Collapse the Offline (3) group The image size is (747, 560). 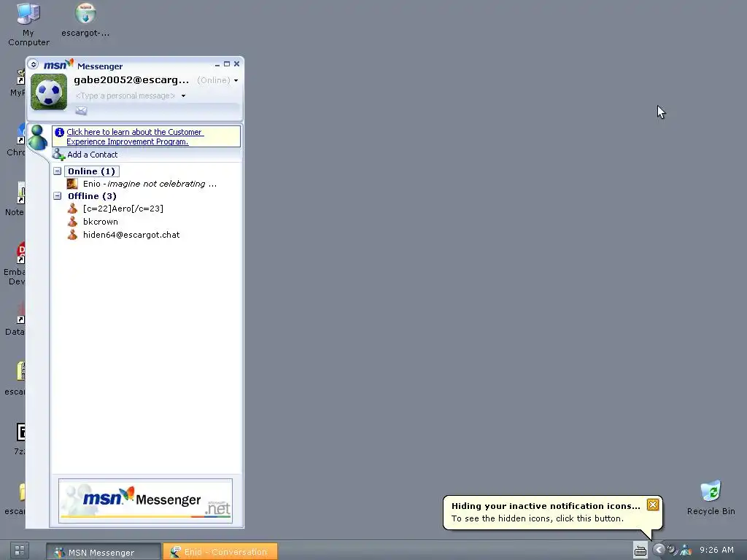57,195
